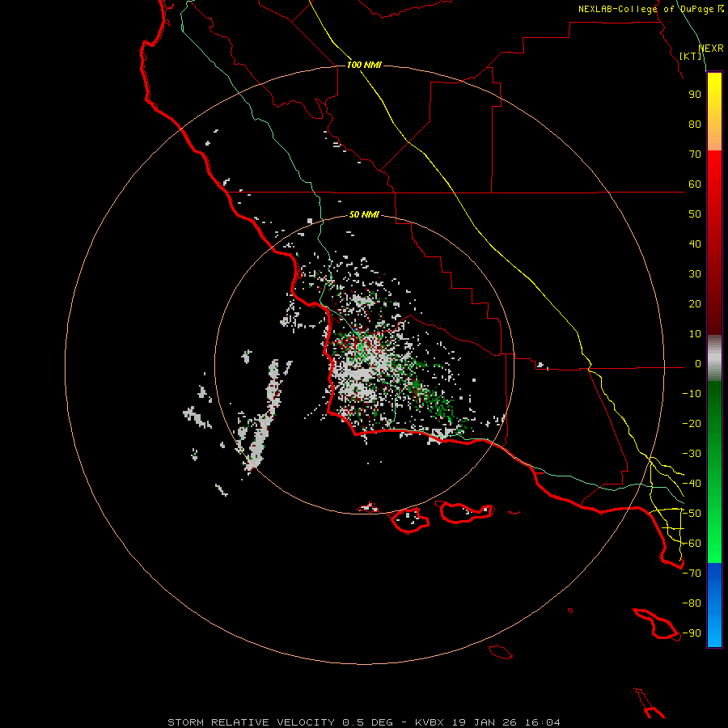Click the "KVBX" station identifier
Viewport: 728px width, 728px height.
coord(430,722)
